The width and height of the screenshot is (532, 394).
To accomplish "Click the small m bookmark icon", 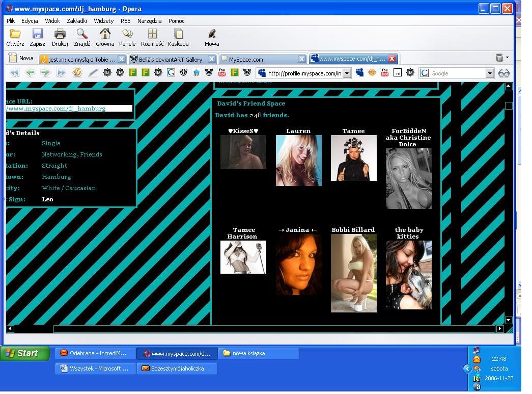I will (398, 72).
